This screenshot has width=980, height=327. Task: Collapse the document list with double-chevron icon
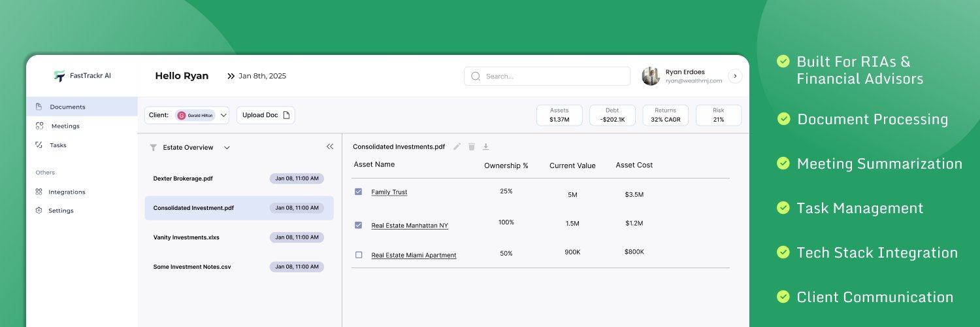pyautogui.click(x=330, y=147)
